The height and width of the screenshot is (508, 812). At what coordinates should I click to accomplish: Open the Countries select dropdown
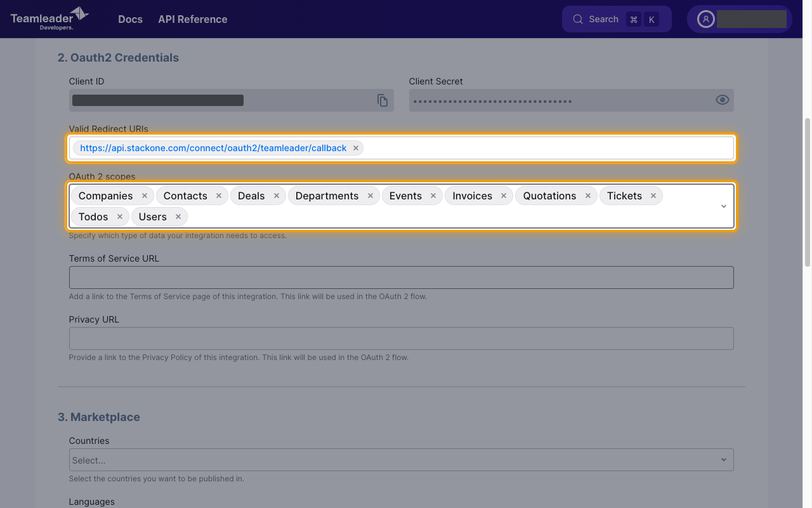click(x=401, y=460)
